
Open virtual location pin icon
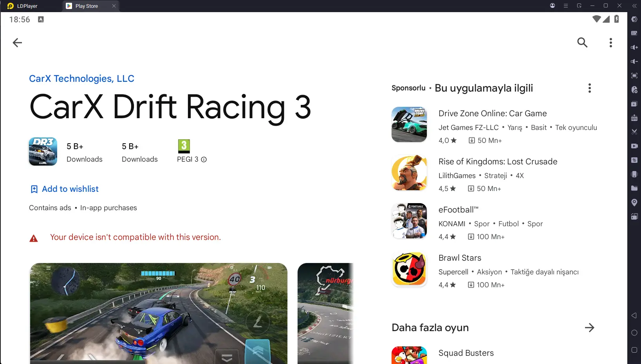click(x=634, y=202)
